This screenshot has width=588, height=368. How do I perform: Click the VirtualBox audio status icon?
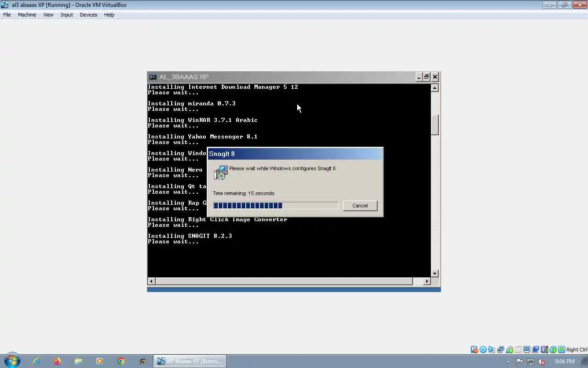(x=491, y=350)
